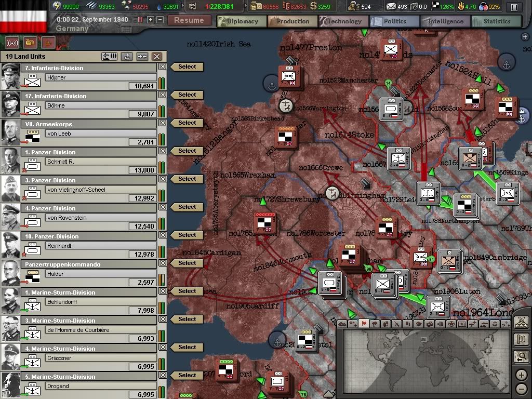Click leader portrait of Halder
Image resolution: width=532 pixels, height=399 pixels.
tap(11, 273)
